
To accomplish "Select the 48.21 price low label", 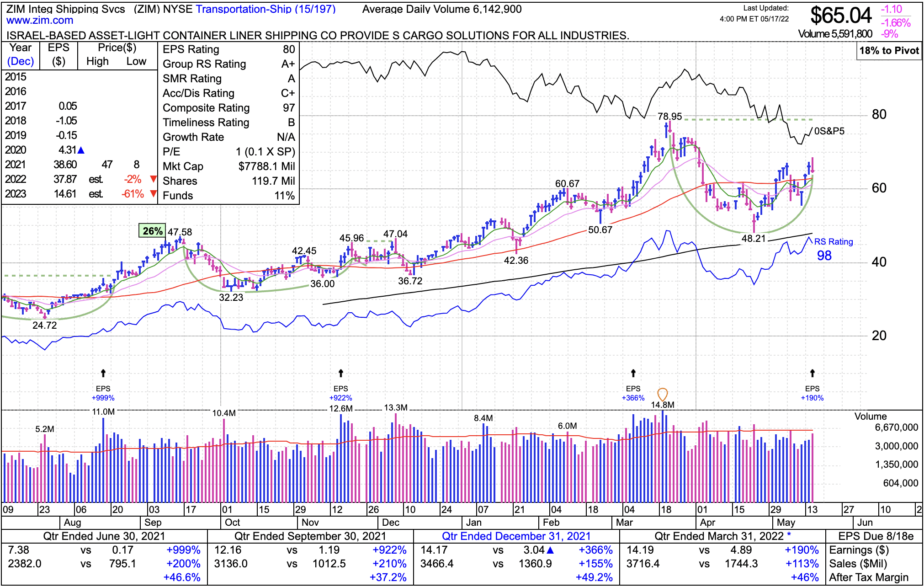I will point(754,239).
